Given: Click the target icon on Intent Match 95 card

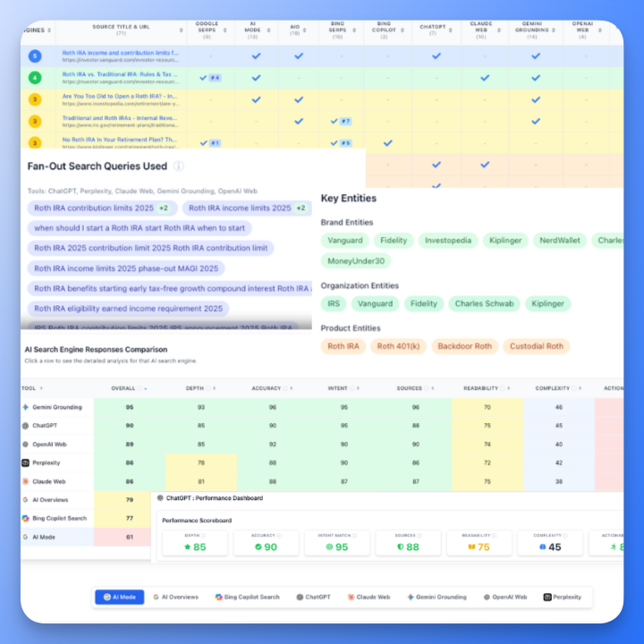Looking at the screenshot, I should pos(329,547).
